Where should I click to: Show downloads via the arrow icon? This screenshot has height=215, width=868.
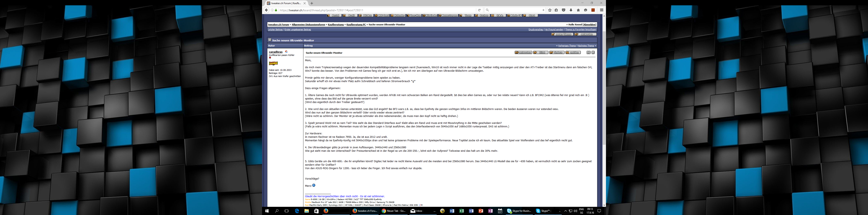571,10
